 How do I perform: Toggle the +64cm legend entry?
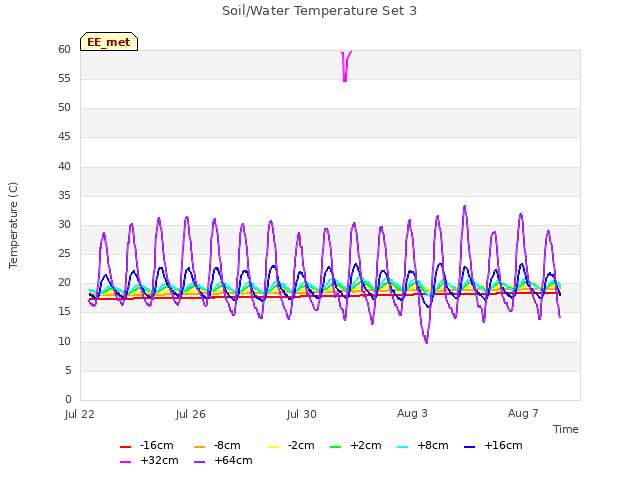223,460
